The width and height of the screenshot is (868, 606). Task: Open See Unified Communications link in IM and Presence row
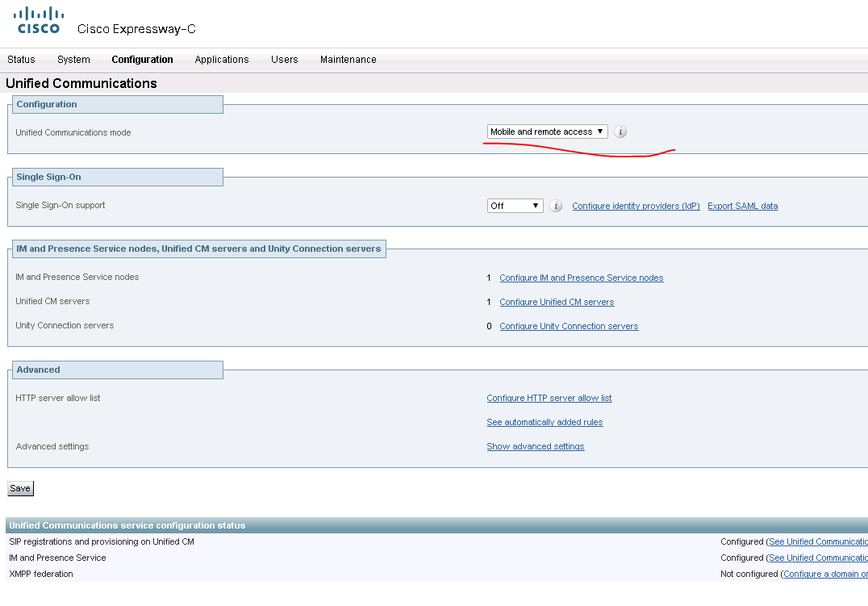click(x=818, y=558)
